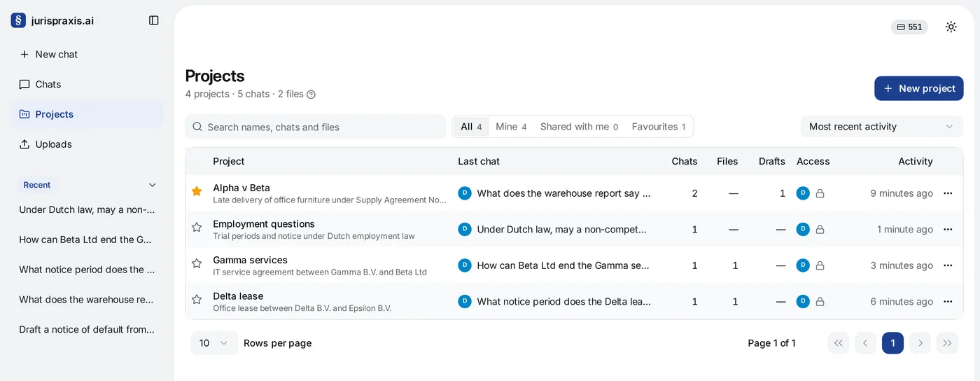Click the avatar beside the warehouse report chat
Viewport: 980px width, 381px height.
pos(465,193)
